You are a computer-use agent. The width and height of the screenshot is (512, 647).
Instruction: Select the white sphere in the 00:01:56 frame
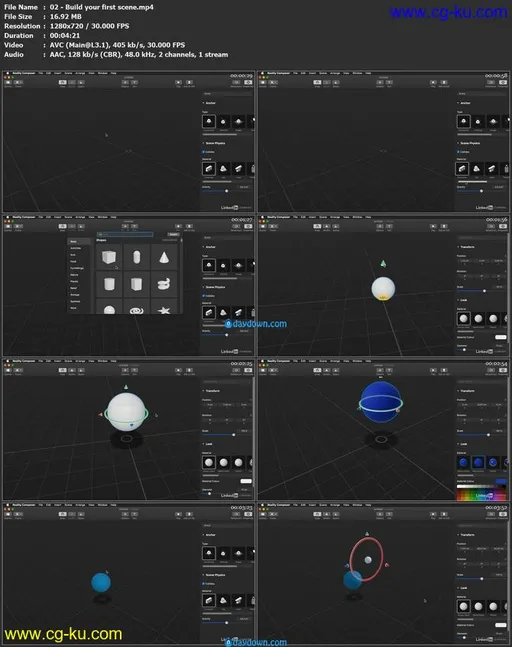tap(383, 288)
